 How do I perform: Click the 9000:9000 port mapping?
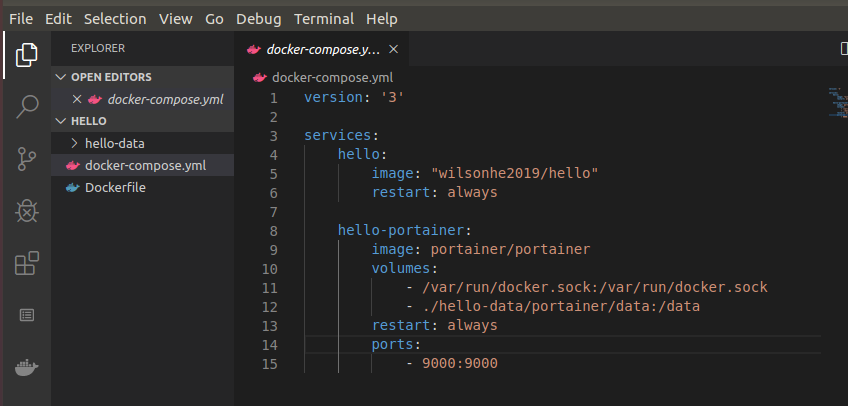tap(460, 363)
